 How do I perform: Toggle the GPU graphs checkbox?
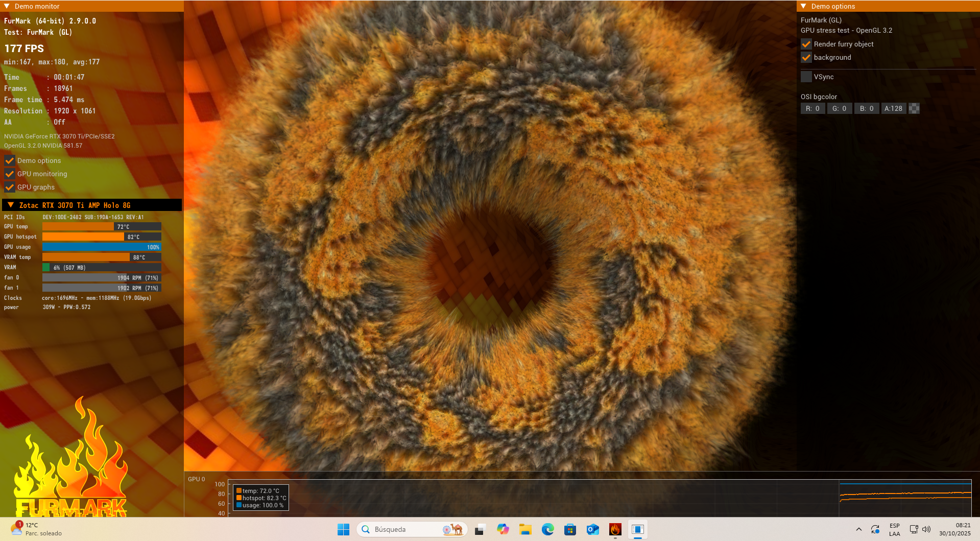click(x=10, y=187)
